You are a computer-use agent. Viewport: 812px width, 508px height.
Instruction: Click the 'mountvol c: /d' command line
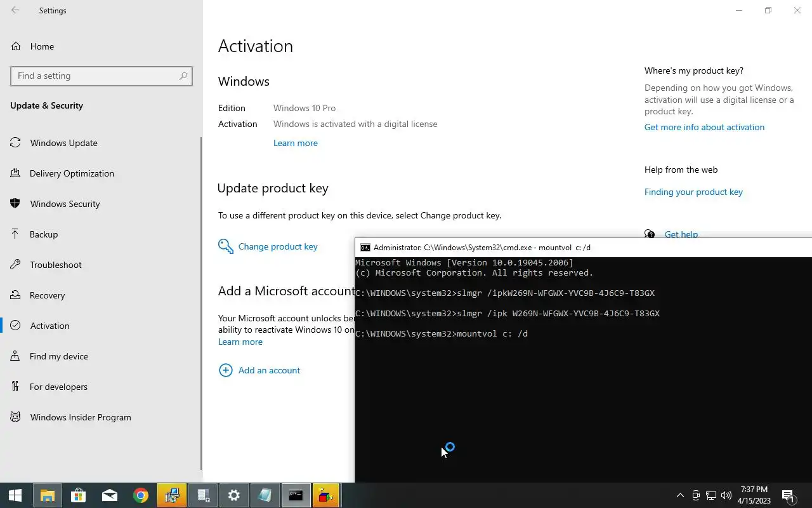(x=442, y=334)
